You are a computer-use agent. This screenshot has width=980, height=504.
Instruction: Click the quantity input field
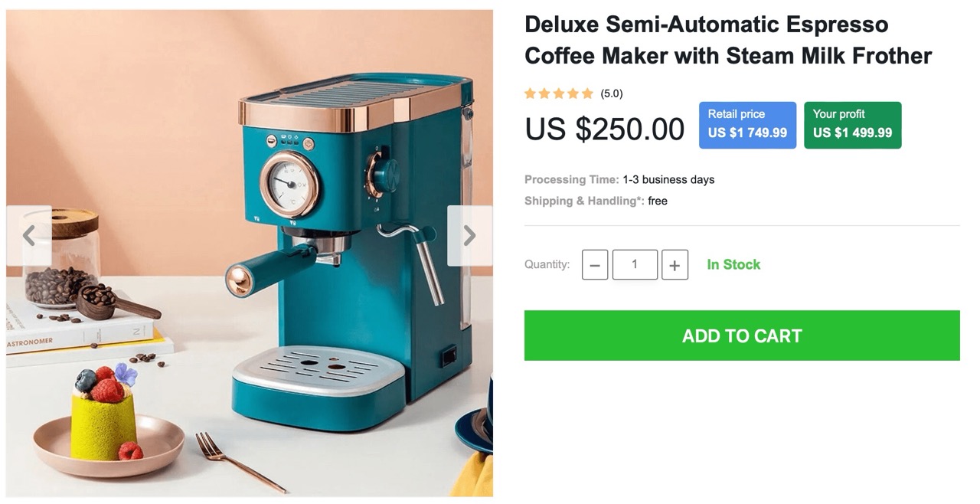pyautogui.click(x=635, y=265)
